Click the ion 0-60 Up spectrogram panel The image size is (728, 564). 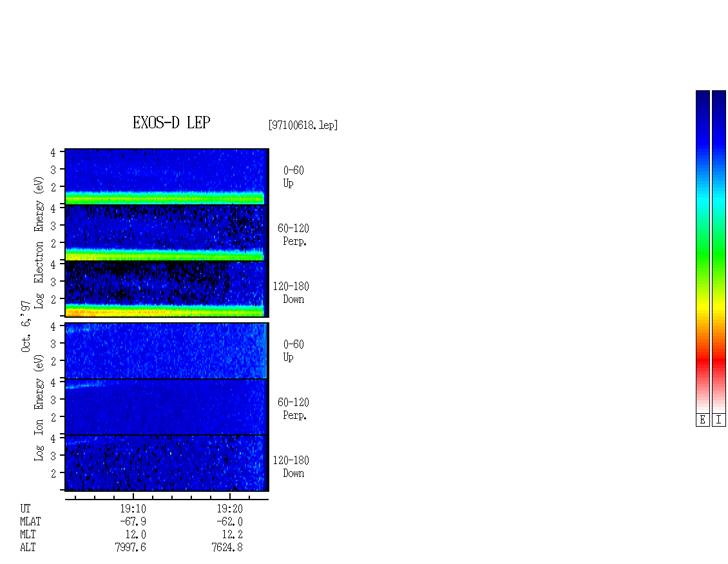click(x=167, y=351)
